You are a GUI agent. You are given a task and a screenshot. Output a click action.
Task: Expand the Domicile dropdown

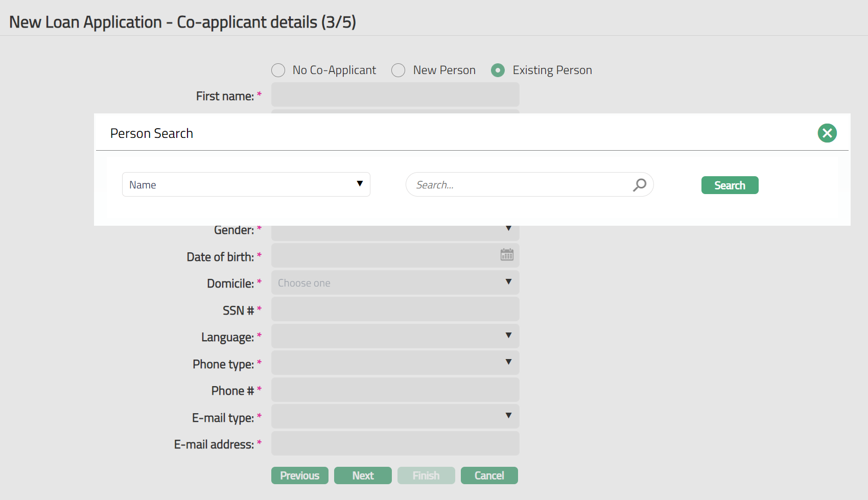click(395, 282)
